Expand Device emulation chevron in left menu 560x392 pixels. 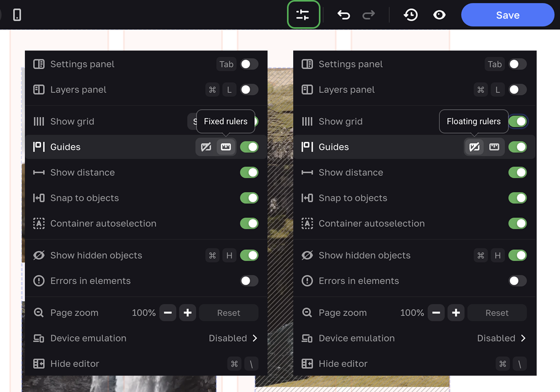point(255,338)
